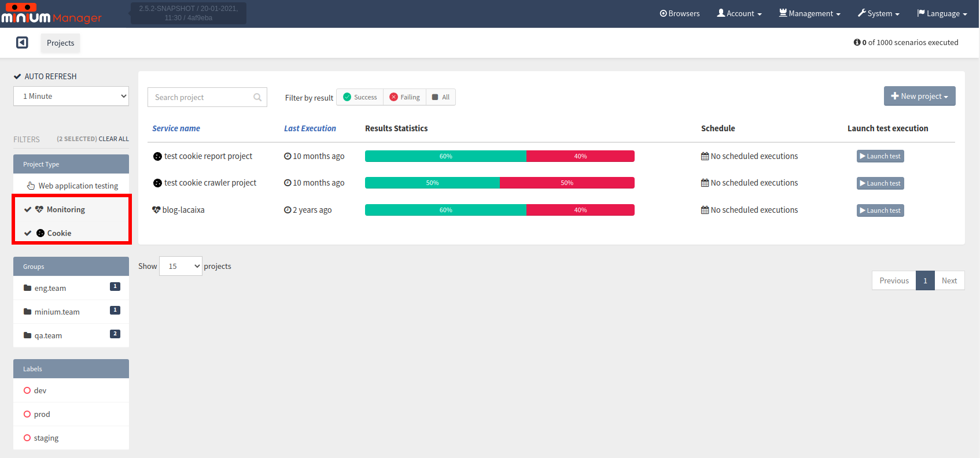
Task: Toggle the AUTO REFRESH checkbox
Action: pyautogui.click(x=17, y=76)
